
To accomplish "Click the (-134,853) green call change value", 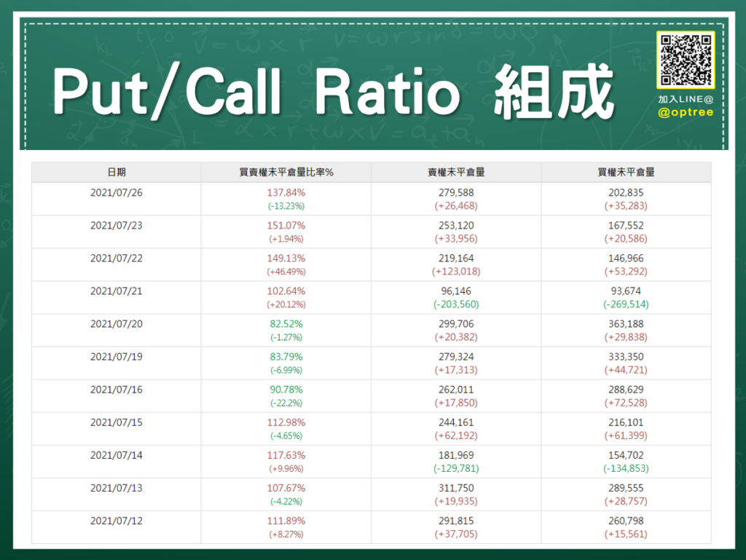I will [x=625, y=468].
